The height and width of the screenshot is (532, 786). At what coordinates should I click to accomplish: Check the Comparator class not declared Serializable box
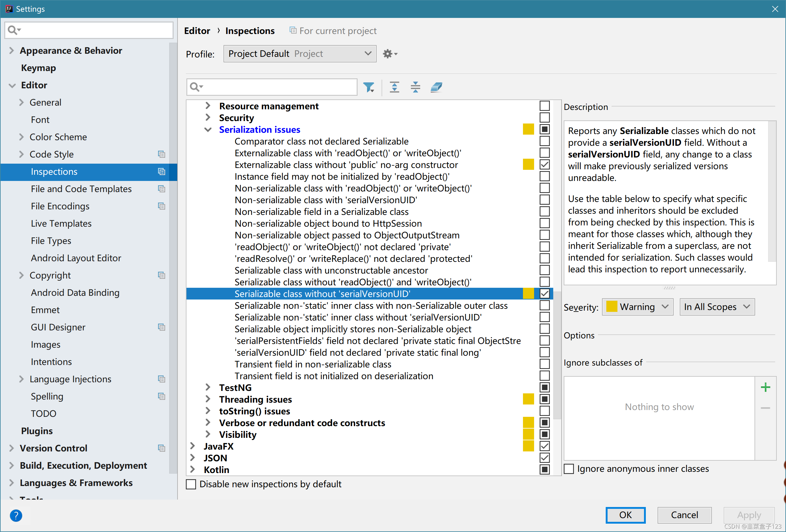[545, 141]
